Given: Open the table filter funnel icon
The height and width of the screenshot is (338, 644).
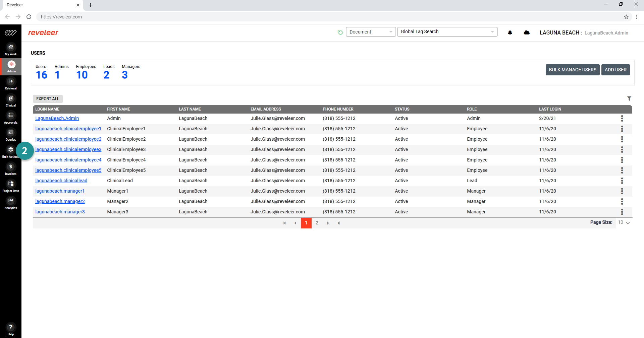Looking at the screenshot, I should 629,98.
